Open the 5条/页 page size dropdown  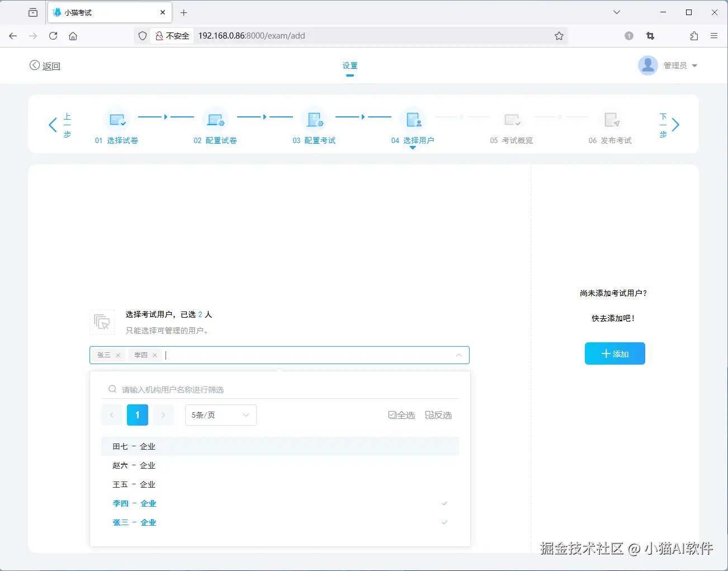[220, 414]
